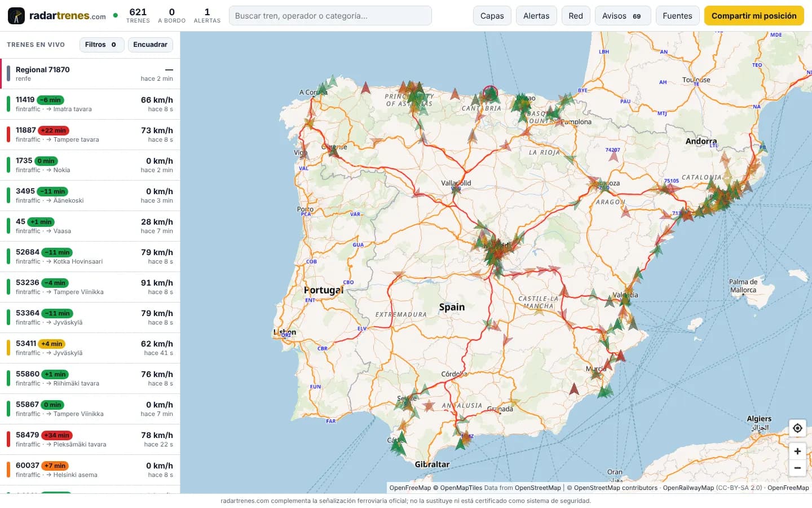Select the circled train marker near Cantabria
812x508 pixels.
[x=490, y=93]
